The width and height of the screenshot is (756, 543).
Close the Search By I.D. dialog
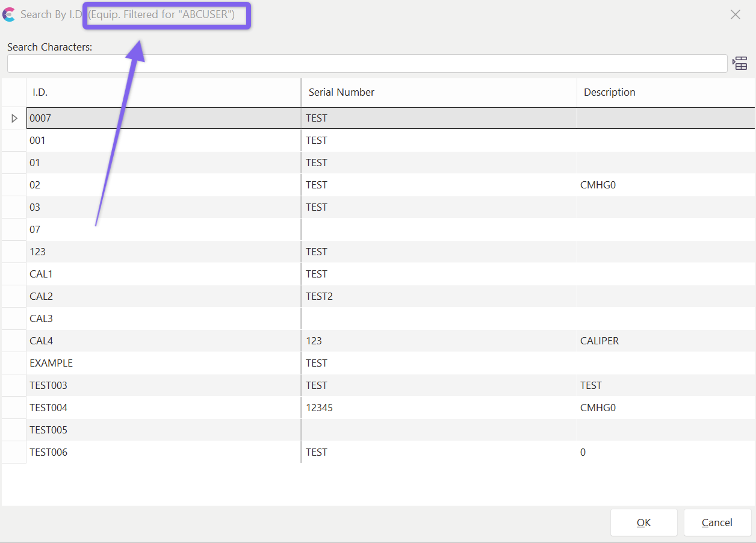tap(735, 15)
